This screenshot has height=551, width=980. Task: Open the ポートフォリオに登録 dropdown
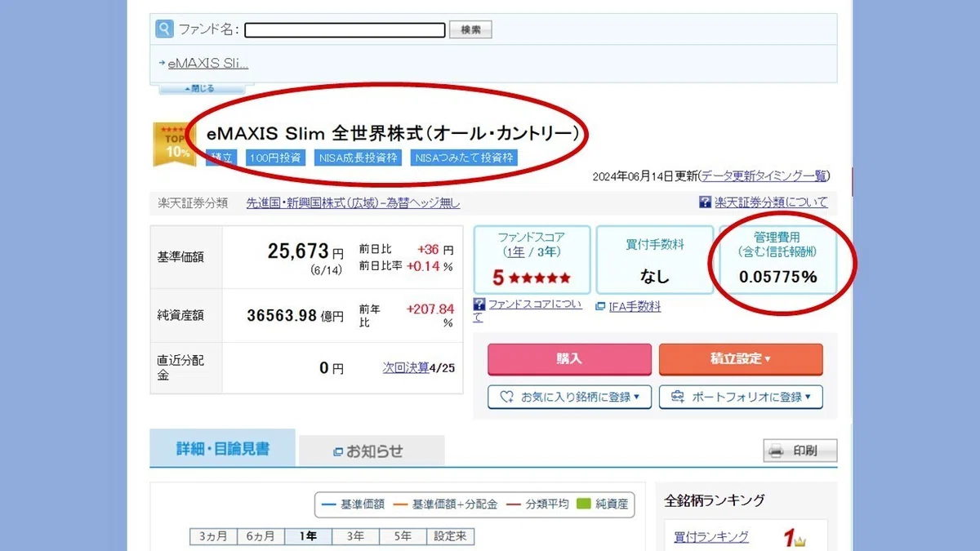tap(741, 397)
